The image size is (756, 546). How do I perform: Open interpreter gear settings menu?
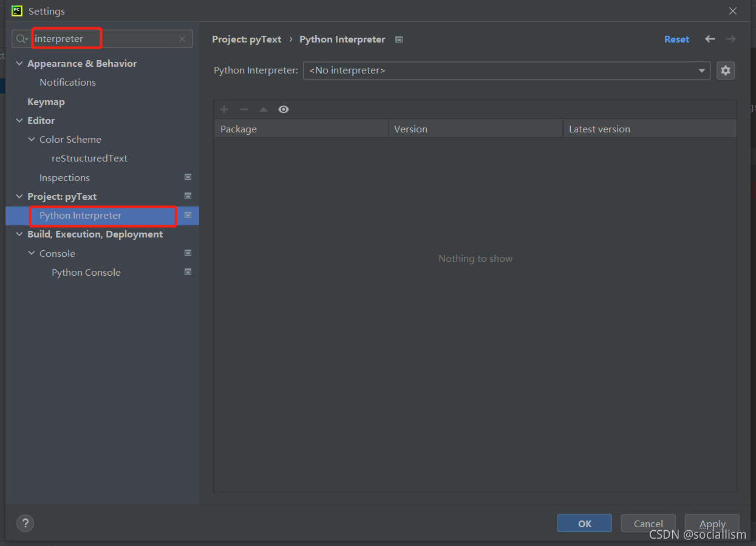(726, 70)
